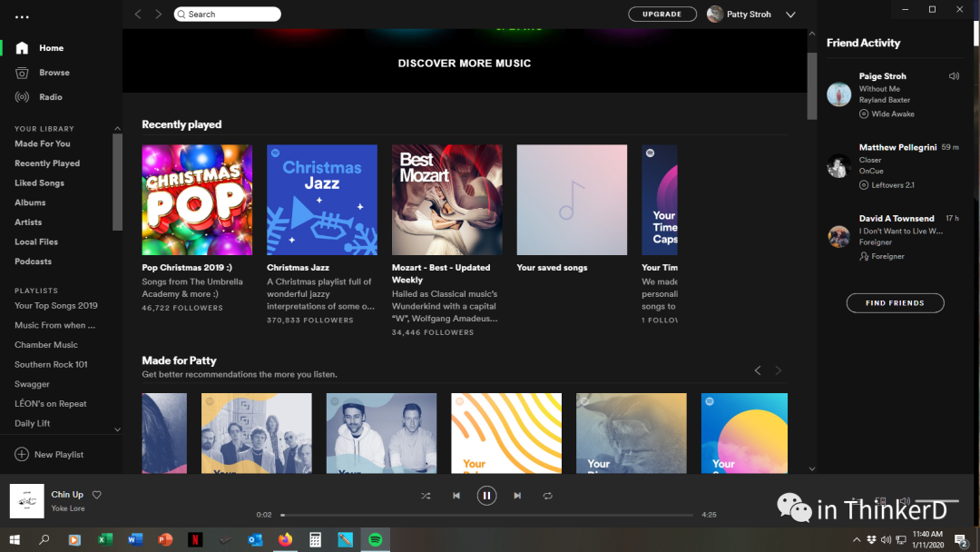This screenshot has height=552, width=980.
Task: Toggle repeat mode
Action: tap(547, 496)
